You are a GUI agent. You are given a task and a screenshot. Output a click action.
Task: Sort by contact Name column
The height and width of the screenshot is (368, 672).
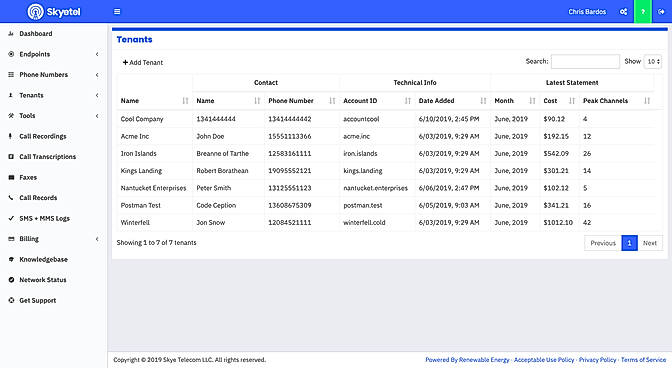(257, 101)
